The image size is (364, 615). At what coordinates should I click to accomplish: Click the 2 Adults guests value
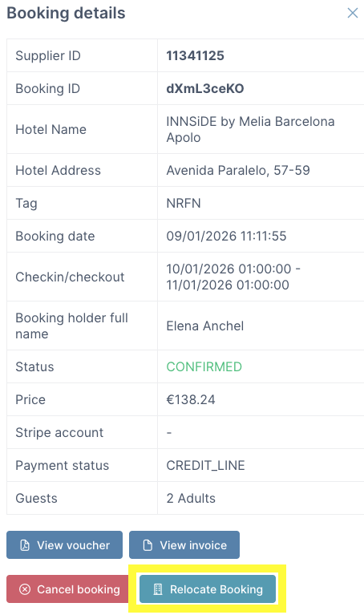pos(191,499)
